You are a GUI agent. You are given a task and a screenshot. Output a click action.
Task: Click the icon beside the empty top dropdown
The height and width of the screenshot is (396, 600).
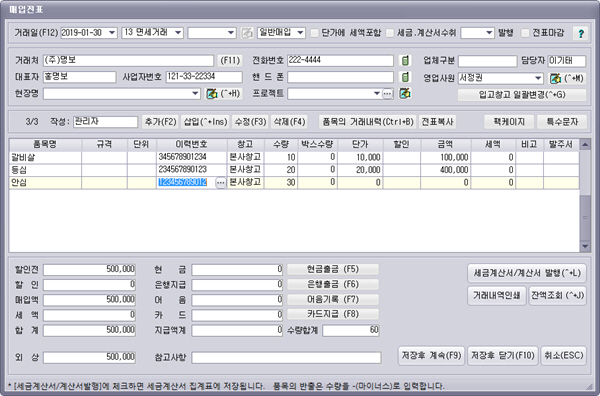[247, 33]
